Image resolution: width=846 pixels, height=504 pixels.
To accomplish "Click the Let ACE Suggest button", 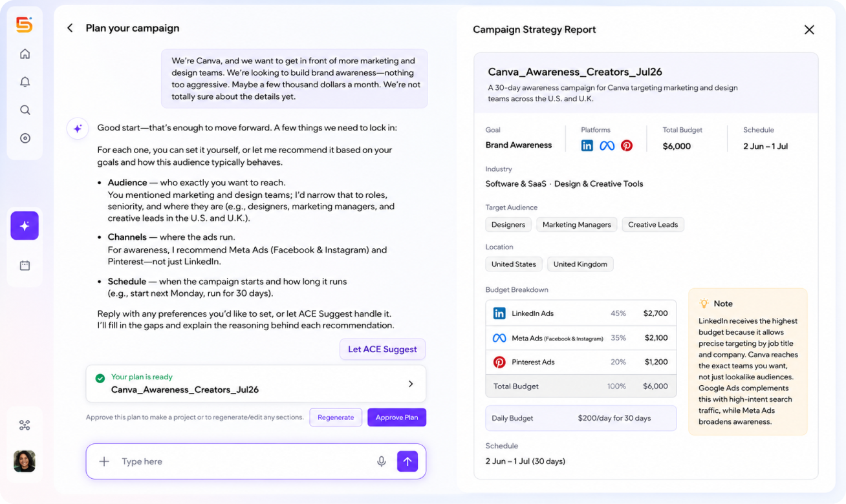I will coord(382,349).
